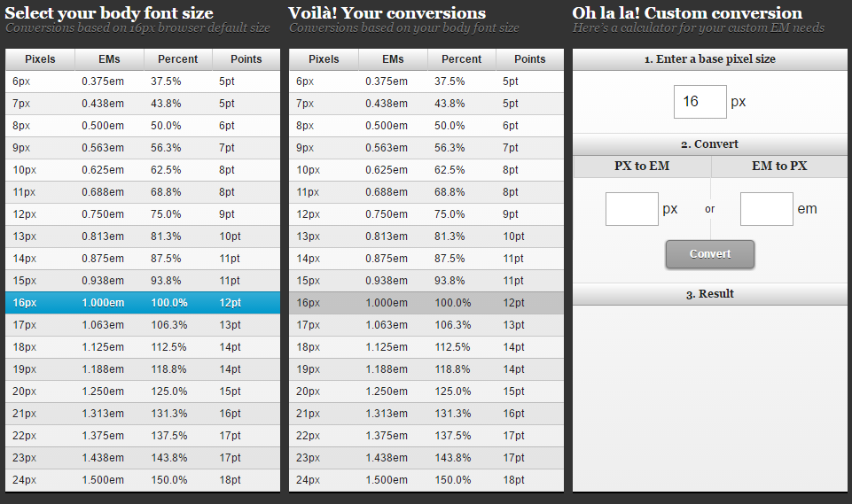Click the base pixel size input showing 16
Viewport: 852px width, 504px height.
700,102
